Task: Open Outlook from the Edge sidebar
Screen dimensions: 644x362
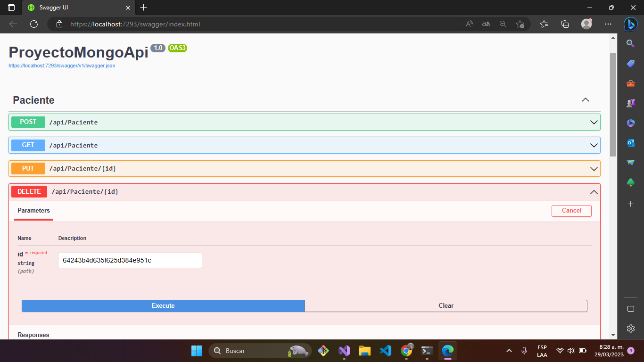Action: click(x=630, y=142)
